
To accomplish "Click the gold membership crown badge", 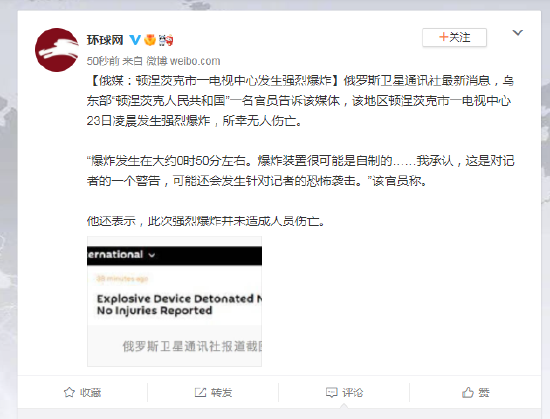I will pyautogui.click(x=150, y=40).
